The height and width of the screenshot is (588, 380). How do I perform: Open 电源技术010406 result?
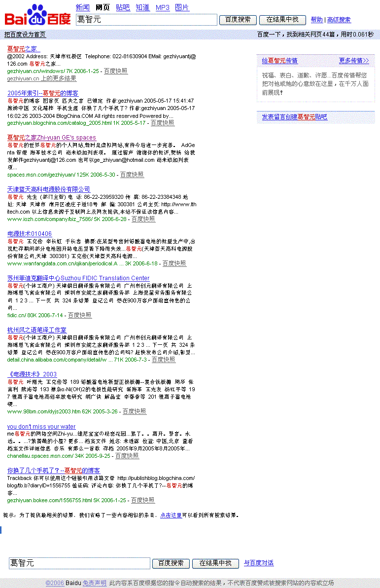30,234
